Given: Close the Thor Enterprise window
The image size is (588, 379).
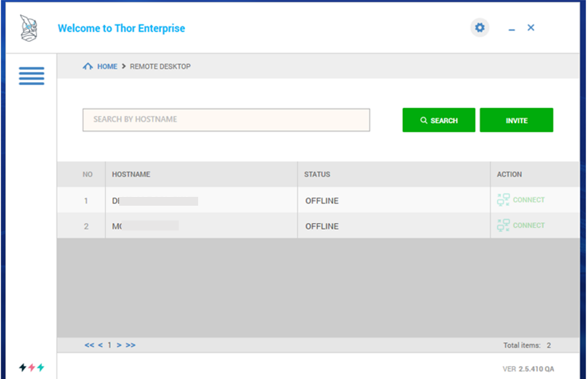Looking at the screenshot, I should click(531, 28).
